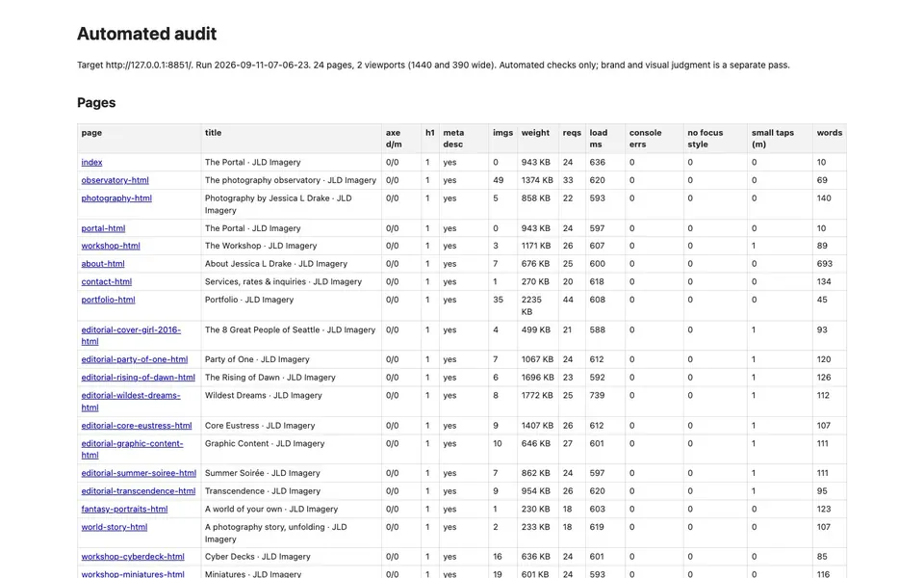The image size is (924, 578).
Task: Open the workshop-cyberdeck-html link
Action: point(133,557)
